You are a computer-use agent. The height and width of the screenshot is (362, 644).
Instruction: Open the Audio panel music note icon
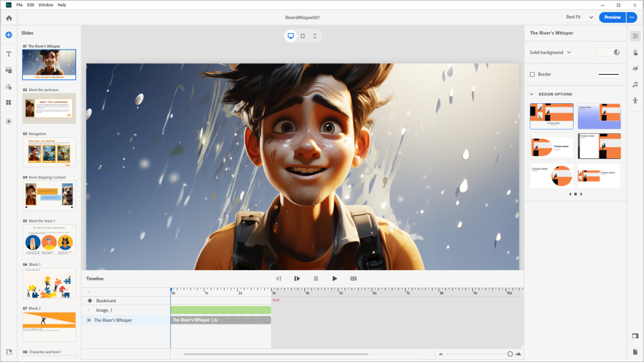pyautogui.click(x=635, y=84)
